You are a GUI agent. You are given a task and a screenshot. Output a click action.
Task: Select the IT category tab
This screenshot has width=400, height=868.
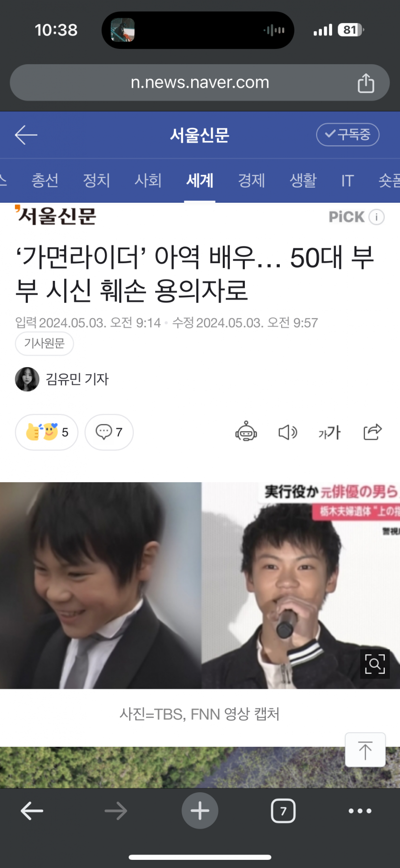pos(347,180)
